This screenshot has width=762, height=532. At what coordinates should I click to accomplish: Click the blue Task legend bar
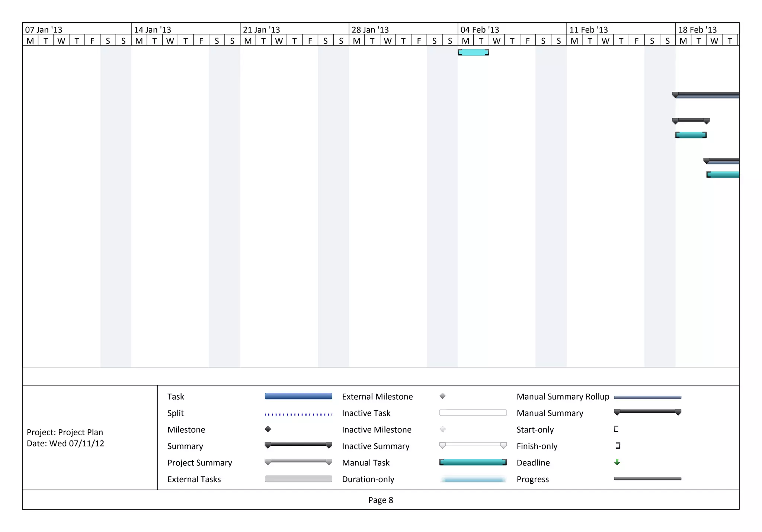tap(298, 396)
